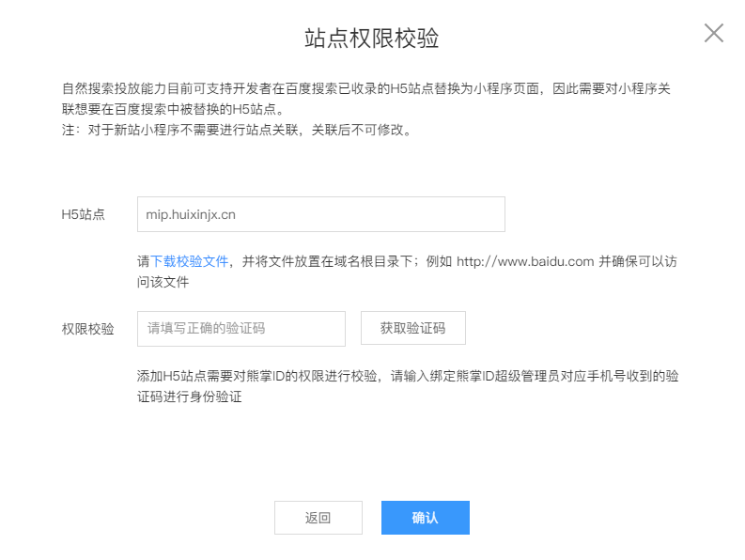Click the wrapped hint text 证码进行身份验证

coord(190,397)
